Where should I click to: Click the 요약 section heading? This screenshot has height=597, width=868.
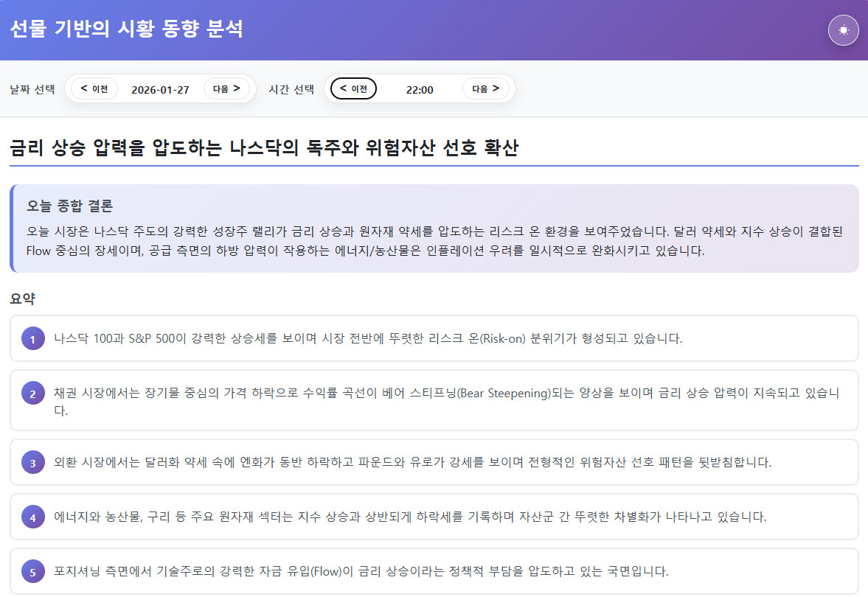click(x=23, y=298)
